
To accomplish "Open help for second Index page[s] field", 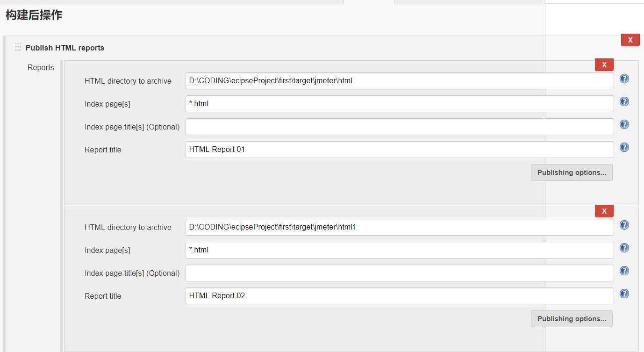I will click(x=624, y=248).
